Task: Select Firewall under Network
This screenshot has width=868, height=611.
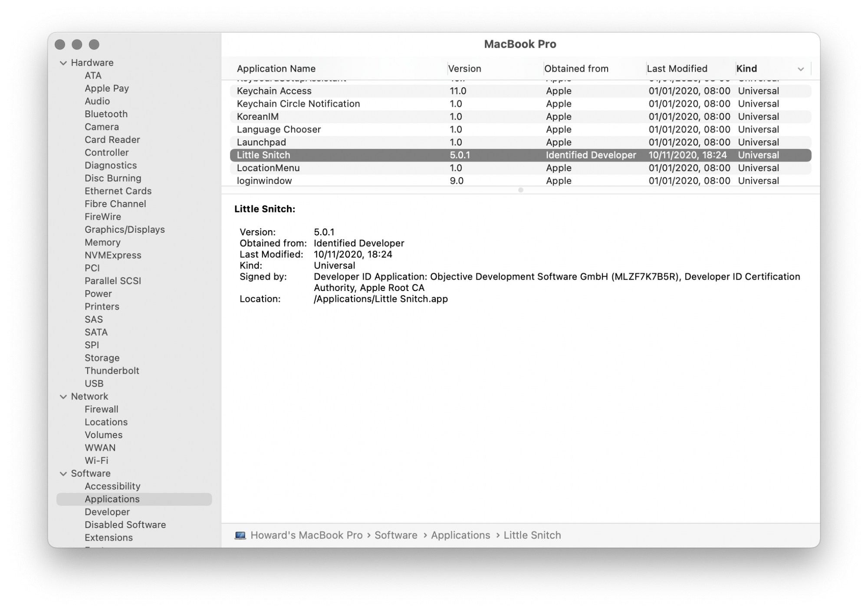Action: coord(101,409)
